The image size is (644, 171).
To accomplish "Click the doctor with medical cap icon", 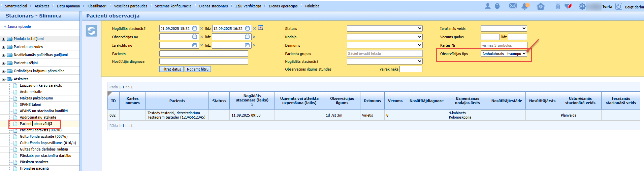I will click(497, 6).
